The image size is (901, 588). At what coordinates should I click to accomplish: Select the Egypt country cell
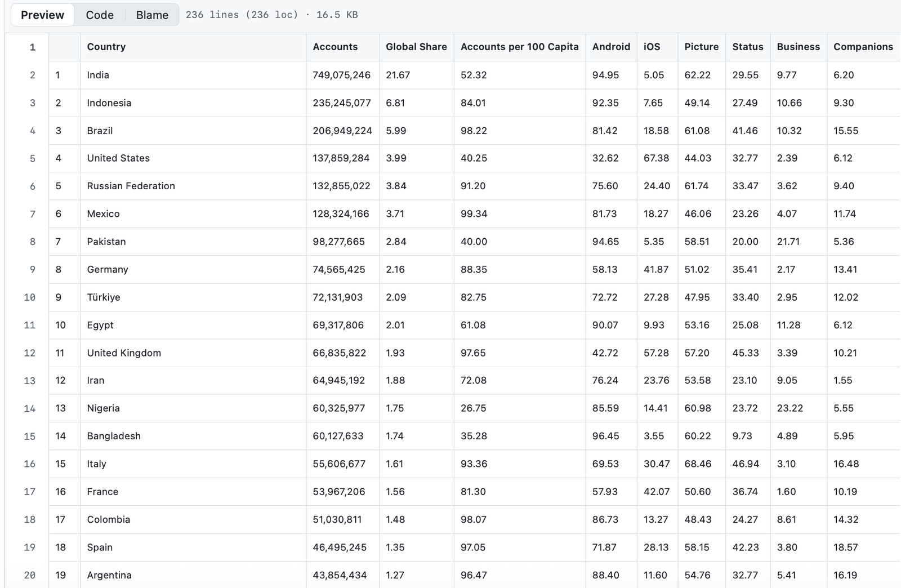pyautogui.click(x=193, y=325)
